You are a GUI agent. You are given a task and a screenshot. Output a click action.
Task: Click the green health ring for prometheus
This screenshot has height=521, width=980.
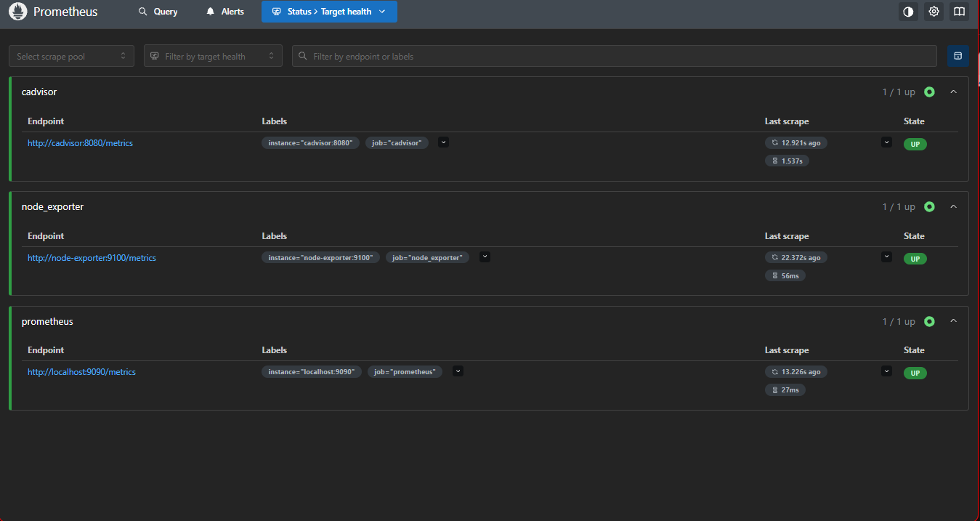coord(929,321)
